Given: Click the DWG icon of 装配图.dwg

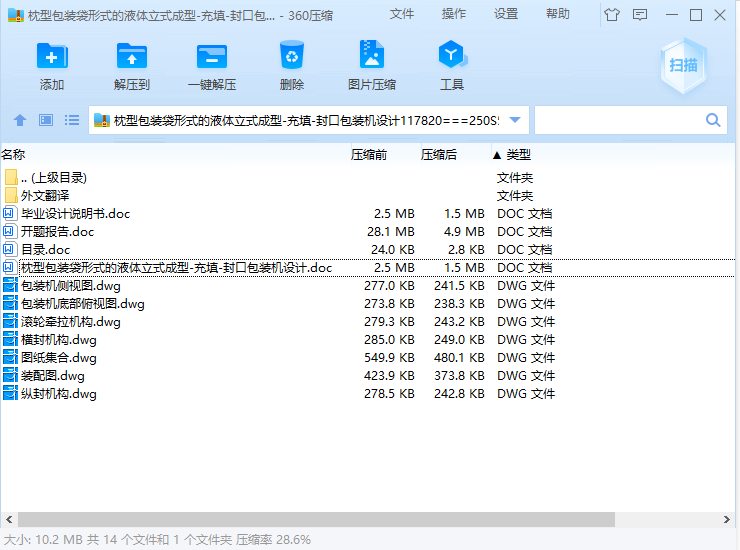Looking at the screenshot, I should pos(10,376).
